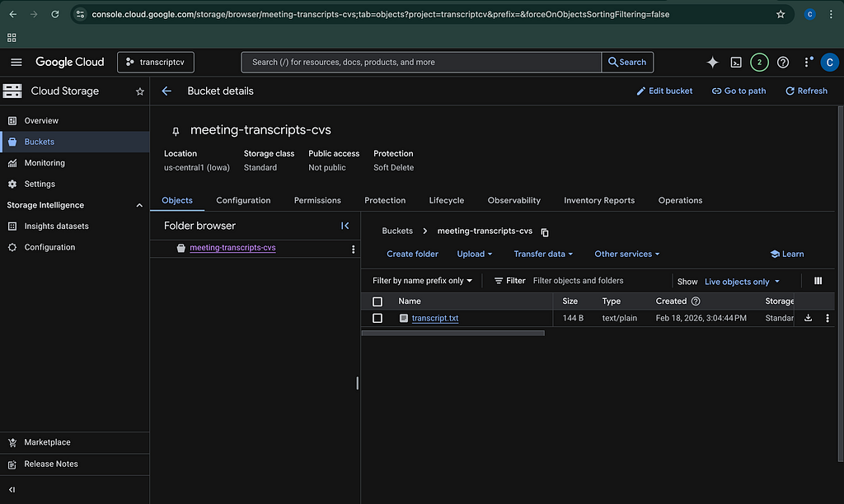Click Create folder
Viewport: 844px width, 504px height.
[412, 254]
